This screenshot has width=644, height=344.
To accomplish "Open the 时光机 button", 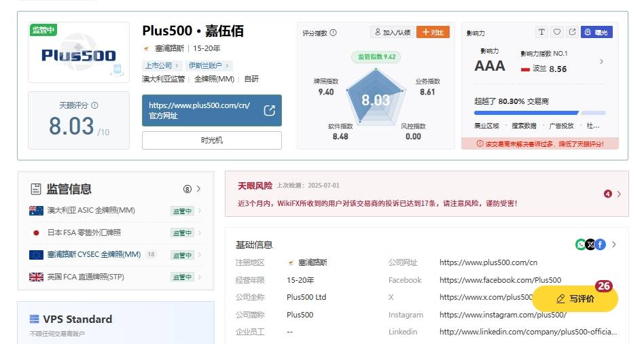I will (212, 140).
